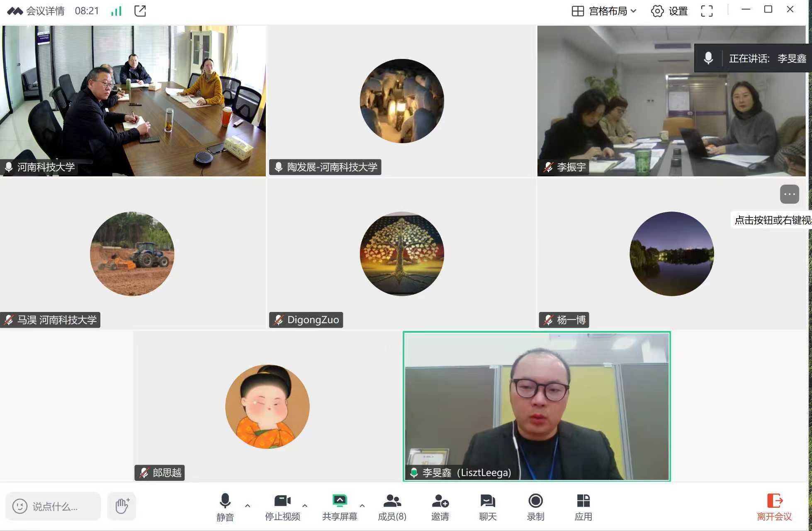This screenshot has height=531, width=812.
Task: Click the share meeting arrow icon
Action: tap(140, 11)
